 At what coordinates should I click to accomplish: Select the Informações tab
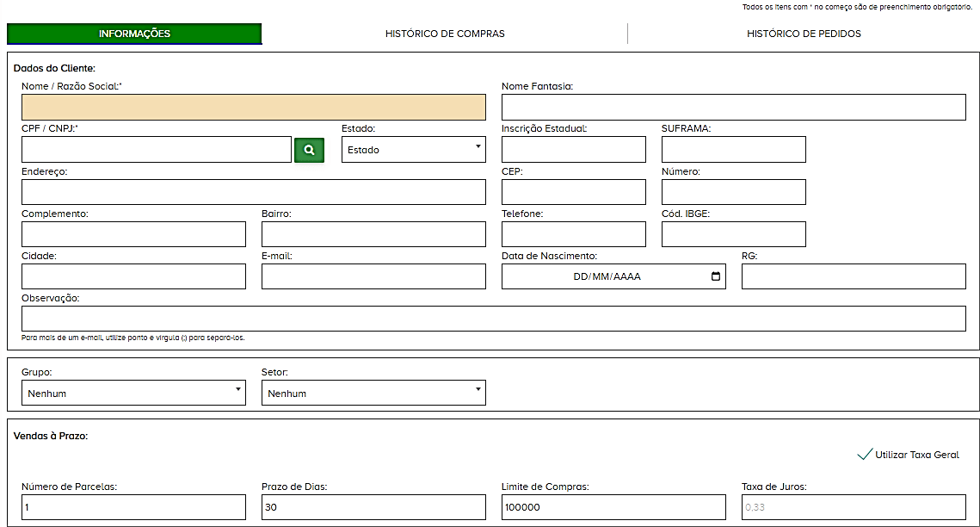[x=134, y=34]
